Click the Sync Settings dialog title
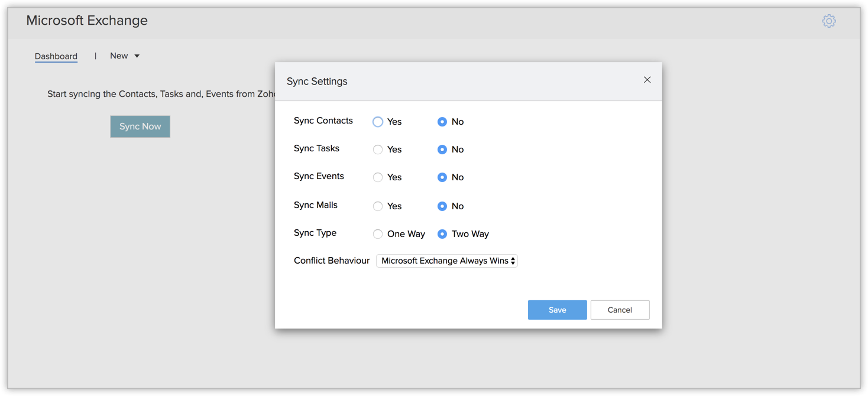Viewport: 868px width, 396px height. point(317,82)
